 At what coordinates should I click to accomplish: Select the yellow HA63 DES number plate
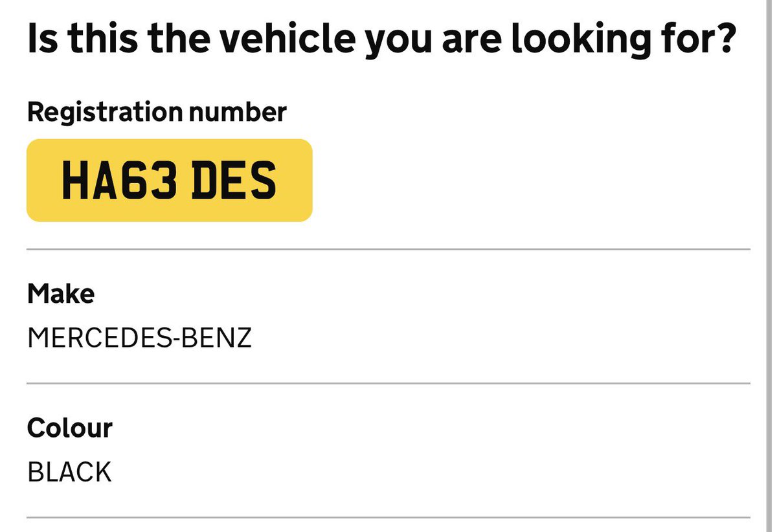(x=170, y=180)
